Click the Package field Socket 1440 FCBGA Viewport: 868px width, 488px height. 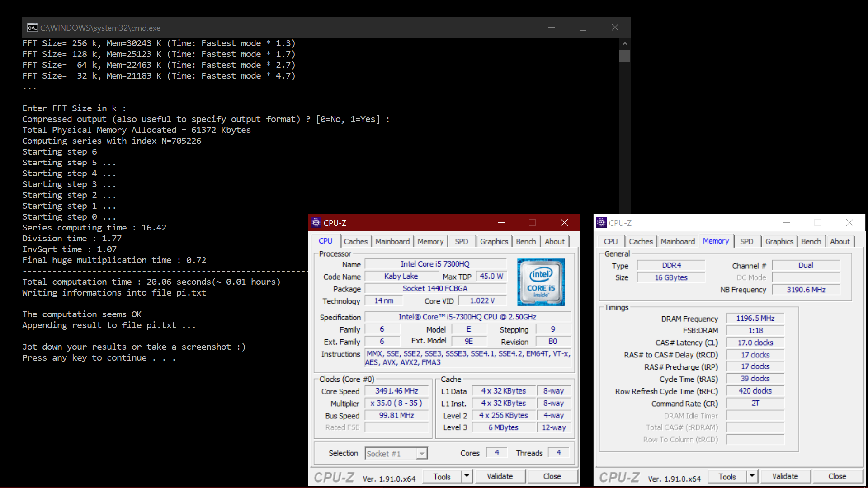point(435,288)
